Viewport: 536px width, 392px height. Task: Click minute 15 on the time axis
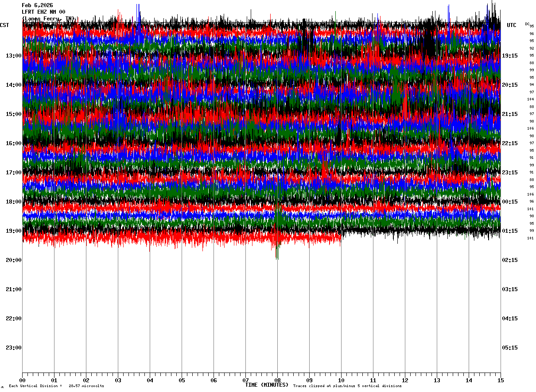[x=501, y=380]
